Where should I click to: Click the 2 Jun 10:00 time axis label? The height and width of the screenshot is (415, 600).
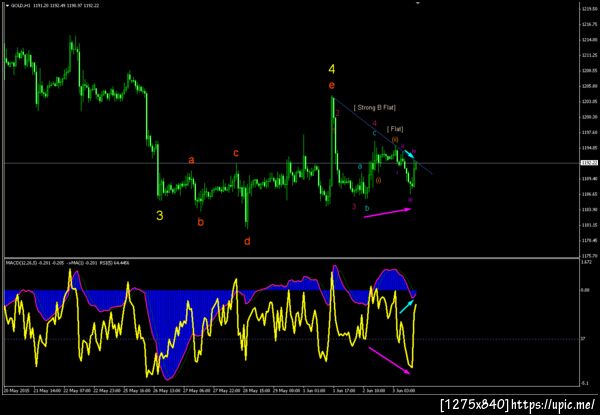(x=373, y=391)
